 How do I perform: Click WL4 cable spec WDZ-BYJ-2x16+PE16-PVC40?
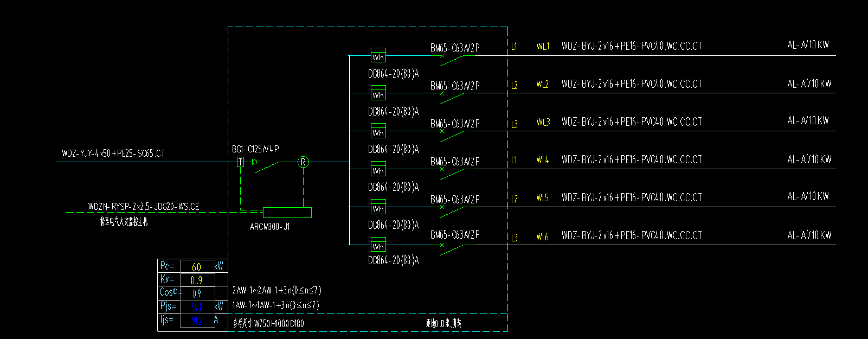[x=632, y=159]
